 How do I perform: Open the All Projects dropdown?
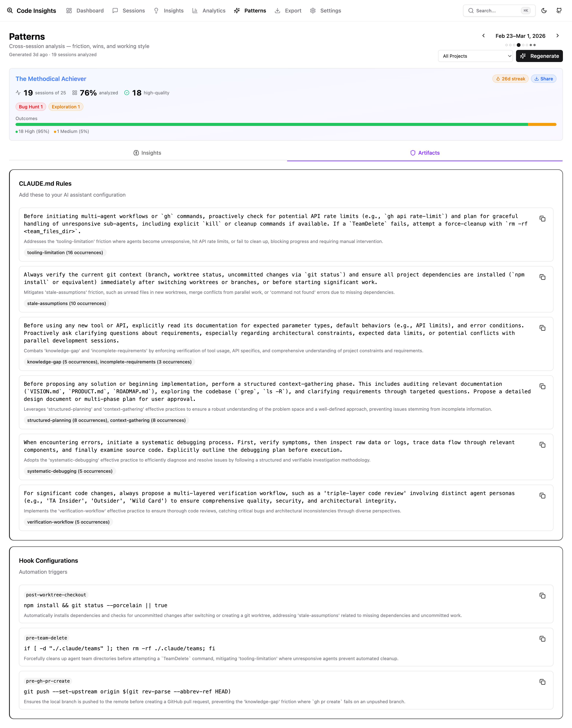coord(475,56)
